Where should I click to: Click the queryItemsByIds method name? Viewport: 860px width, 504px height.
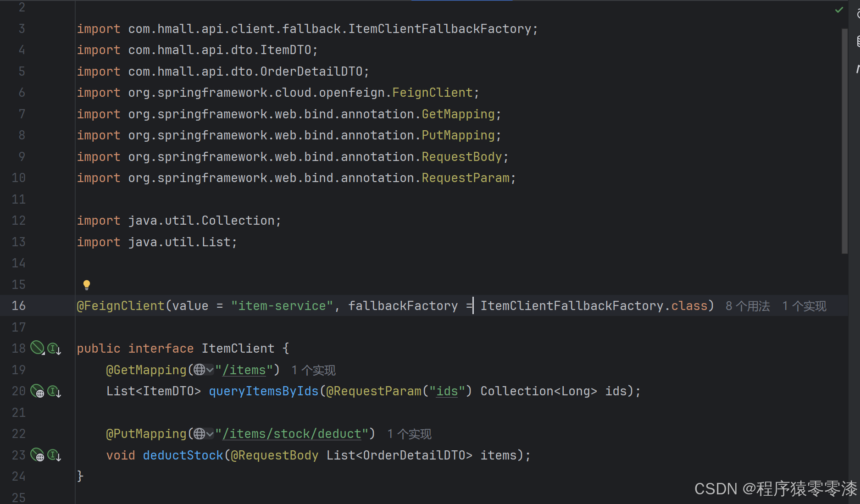[x=264, y=391]
